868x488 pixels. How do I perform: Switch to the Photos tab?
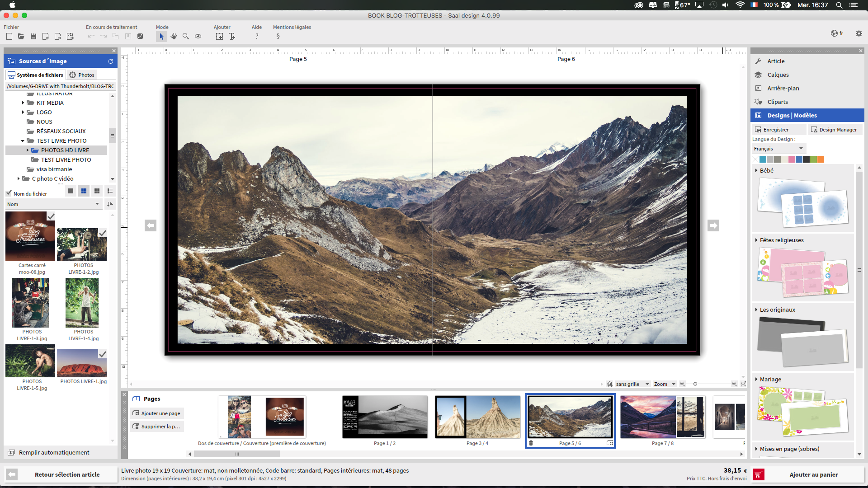(82, 75)
